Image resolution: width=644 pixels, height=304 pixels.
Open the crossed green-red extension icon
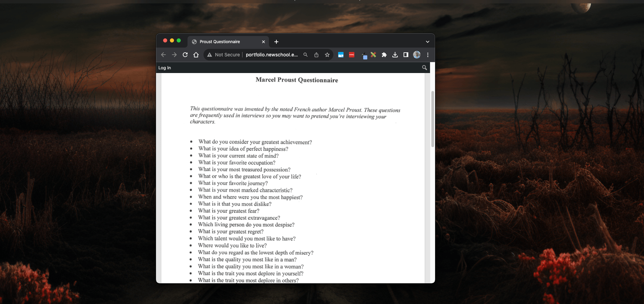click(373, 55)
